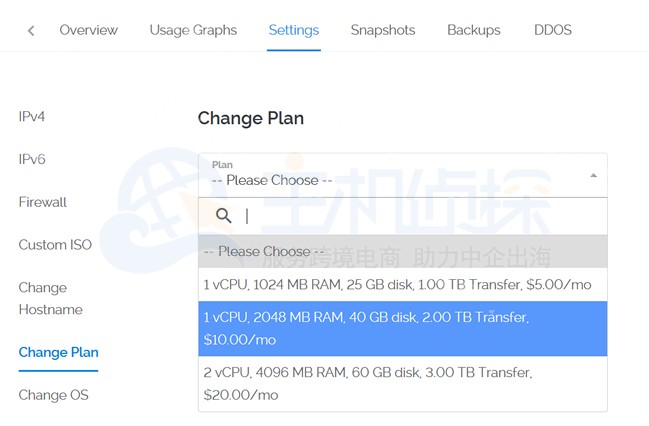Switch to the DDOS tab
This screenshot has height=426, width=649.
(x=553, y=30)
